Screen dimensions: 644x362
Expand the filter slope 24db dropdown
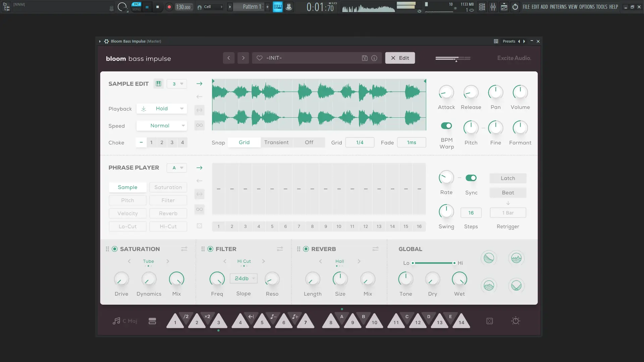pyautogui.click(x=244, y=279)
